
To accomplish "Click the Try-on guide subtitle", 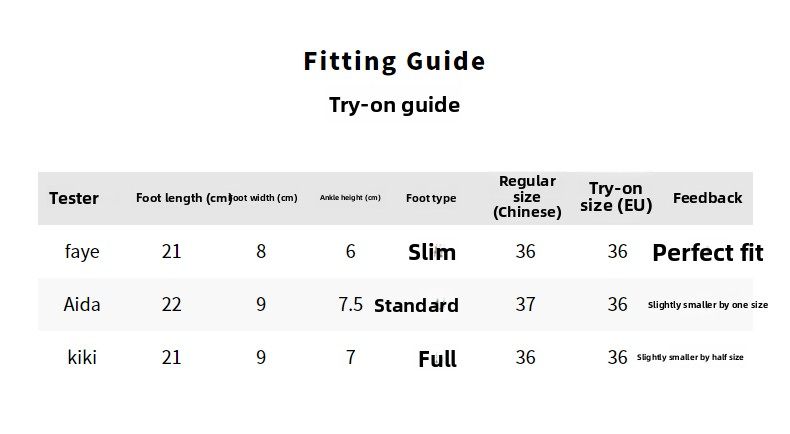I will point(394,105).
